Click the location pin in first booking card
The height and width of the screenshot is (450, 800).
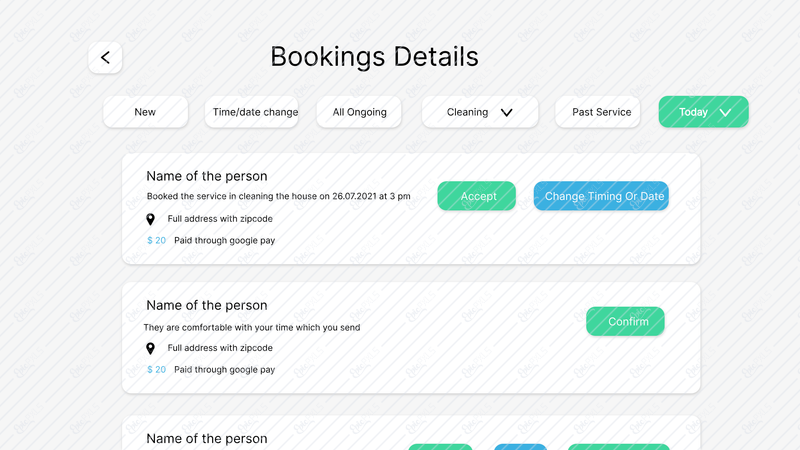pos(151,219)
